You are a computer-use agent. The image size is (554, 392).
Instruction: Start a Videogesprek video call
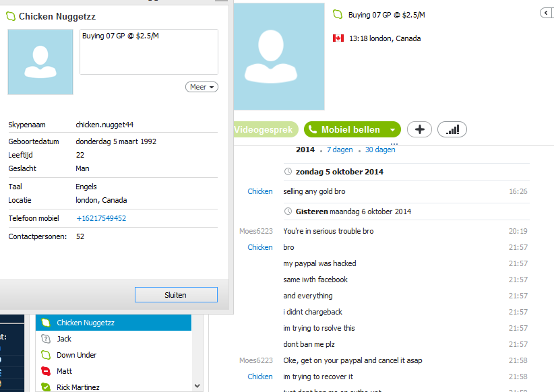tap(266, 129)
